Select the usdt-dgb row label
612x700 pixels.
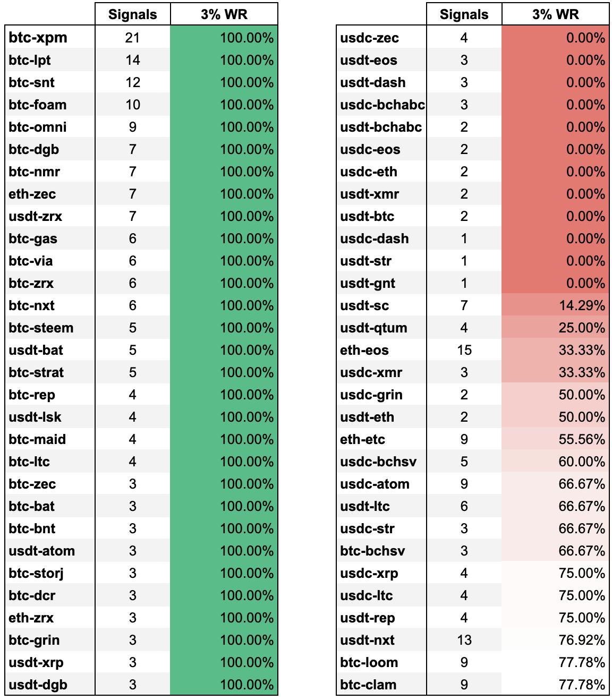(x=38, y=685)
